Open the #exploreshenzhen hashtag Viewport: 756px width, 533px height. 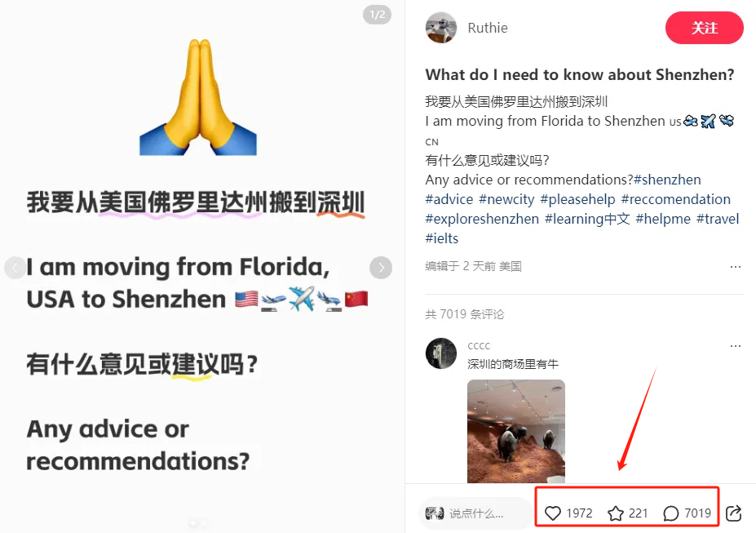pos(482,219)
